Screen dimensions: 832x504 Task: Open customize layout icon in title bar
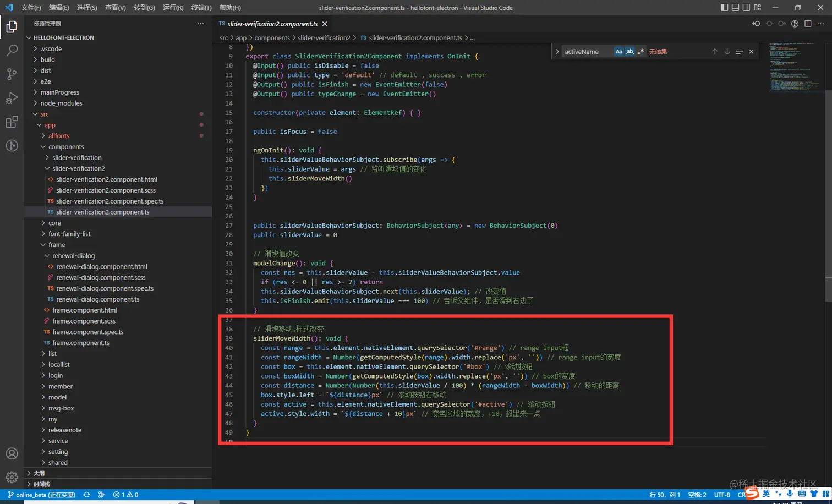[758, 8]
